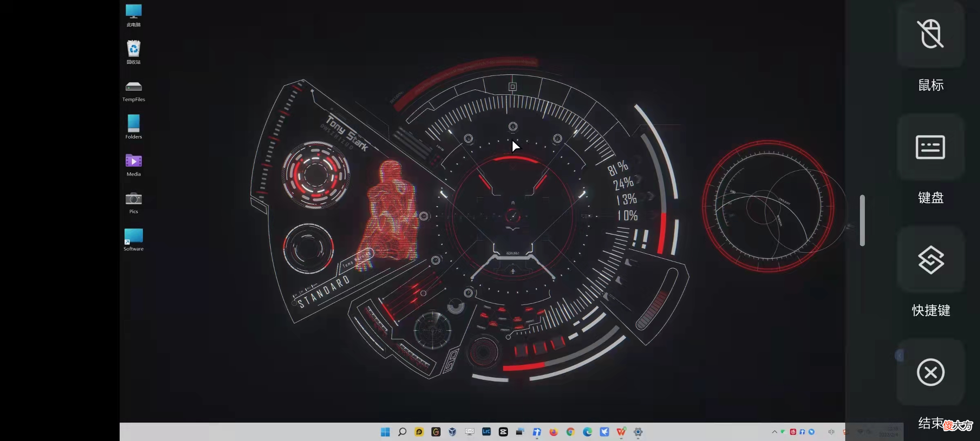Open VirtualBox cube icon in taskbar
Screen dimensions: 980x441
tap(452, 432)
